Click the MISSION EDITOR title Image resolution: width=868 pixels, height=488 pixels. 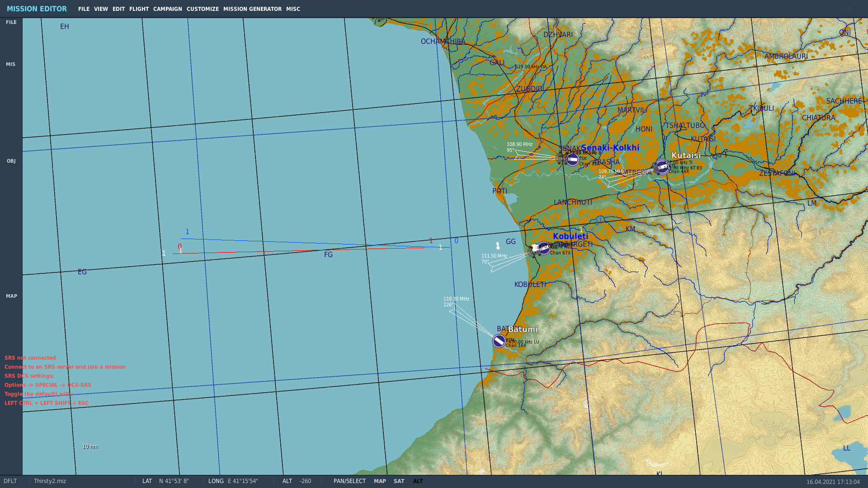[37, 9]
